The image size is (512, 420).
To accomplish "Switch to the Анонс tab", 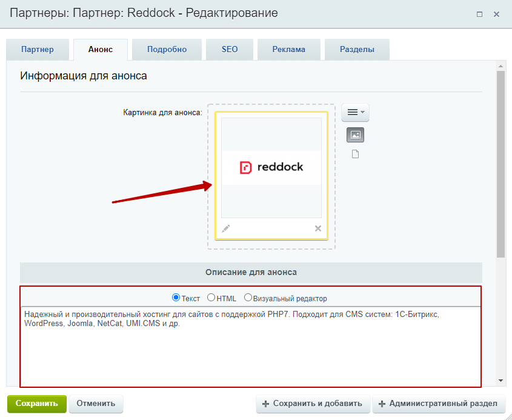I will (x=101, y=49).
